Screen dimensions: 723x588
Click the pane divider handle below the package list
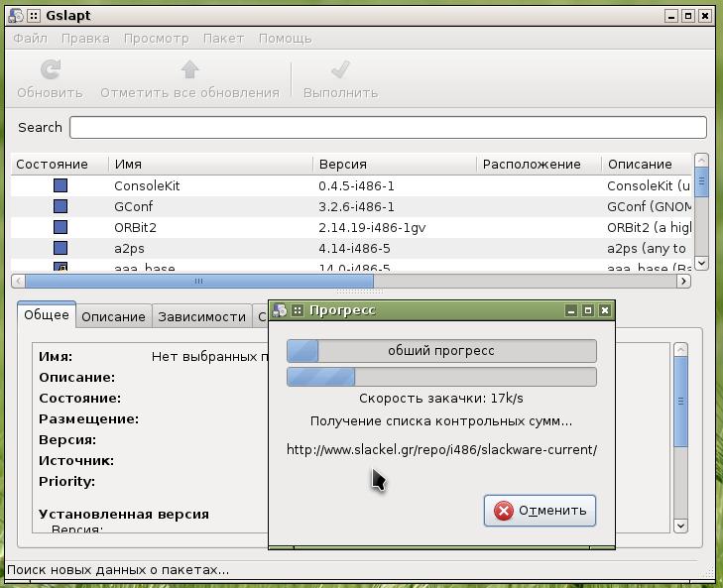tap(359, 292)
